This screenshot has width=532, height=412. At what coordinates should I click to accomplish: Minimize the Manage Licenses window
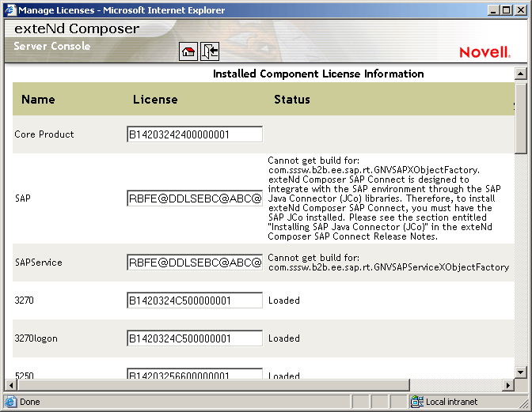pyautogui.click(x=493, y=10)
